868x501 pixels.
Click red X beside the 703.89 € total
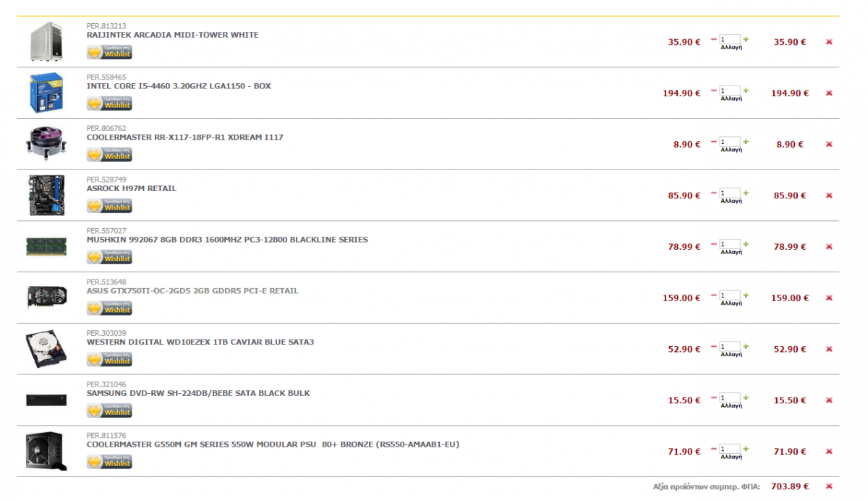coord(829,487)
